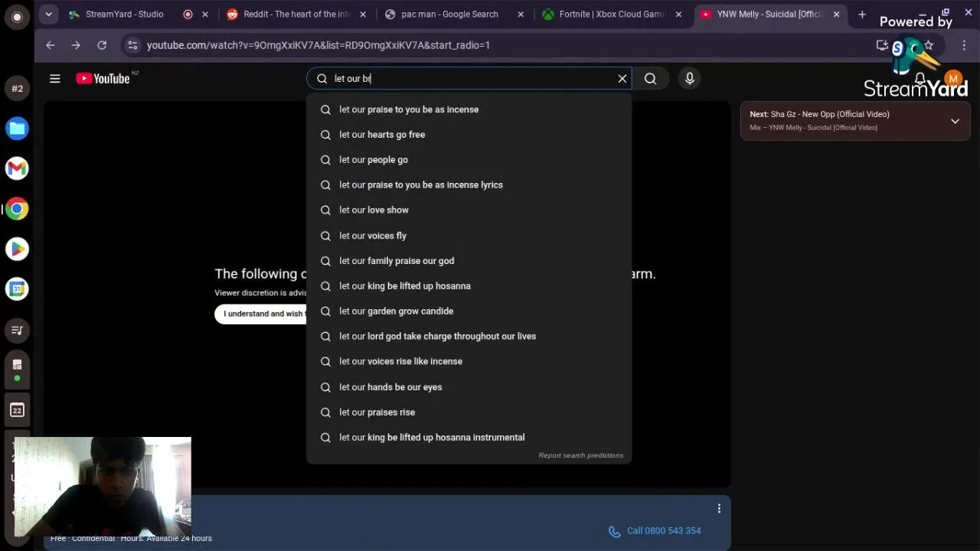Click the #2 desk indicator
The image size is (980, 551).
(x=17, y=88)
